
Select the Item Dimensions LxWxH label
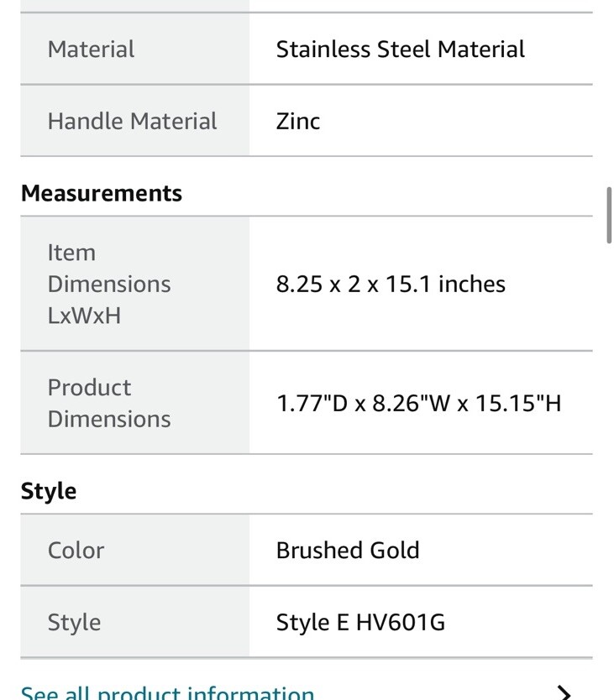click(x=109, y=284)
